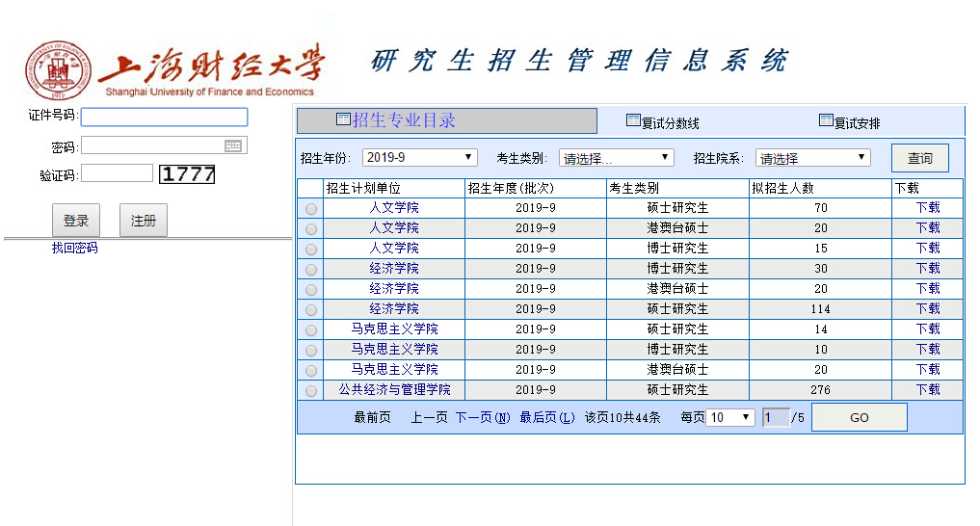Select radio button for 人文学院 硕士研究生 row
This screenshot has width=980, height=526.
point(310,208)
